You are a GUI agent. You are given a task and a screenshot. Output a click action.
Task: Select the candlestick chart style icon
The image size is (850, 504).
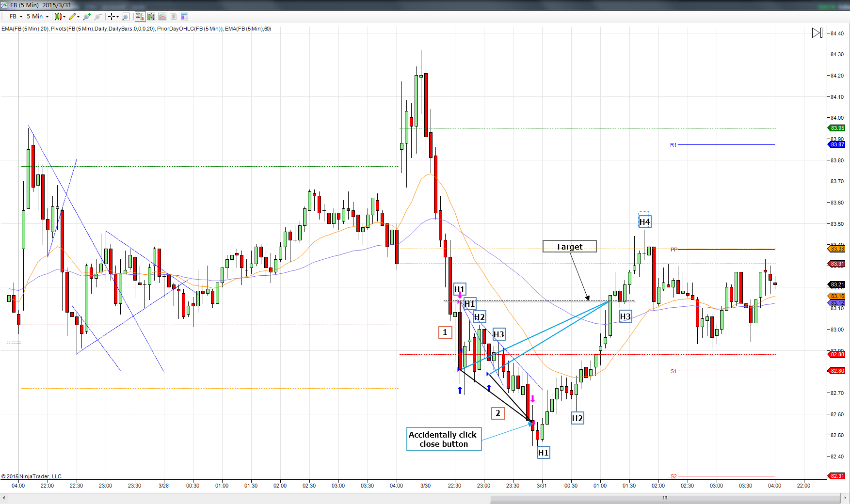click(58, 16)
